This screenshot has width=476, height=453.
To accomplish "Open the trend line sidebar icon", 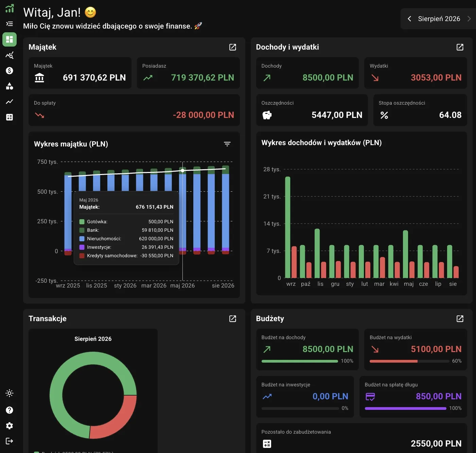I will (10, 102).
